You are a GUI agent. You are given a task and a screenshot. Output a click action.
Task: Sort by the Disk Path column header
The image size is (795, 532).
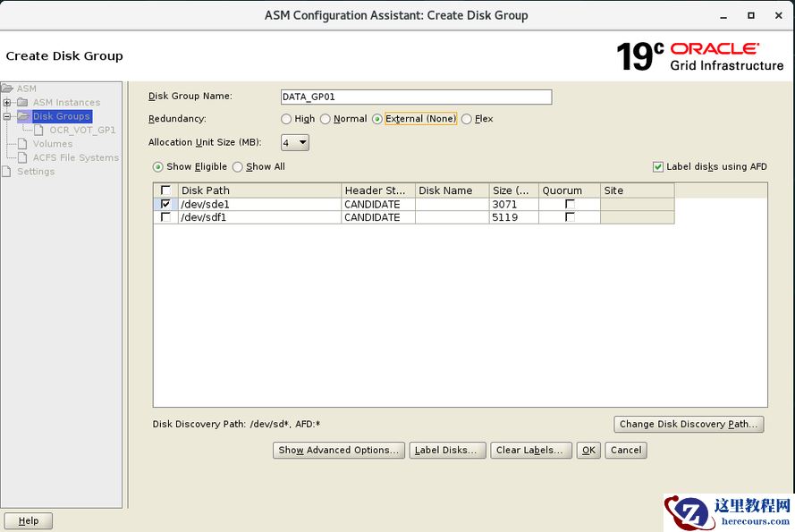tap(259, 190)
